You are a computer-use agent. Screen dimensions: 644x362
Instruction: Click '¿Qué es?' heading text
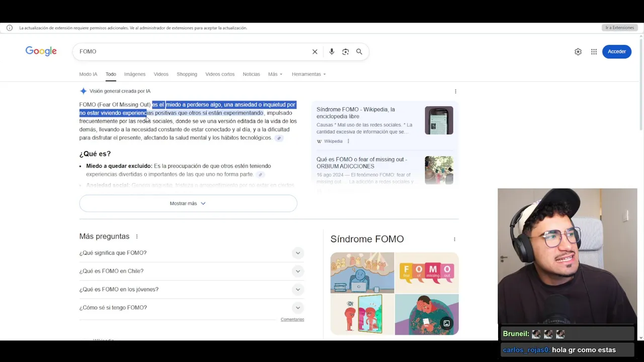[x=95, y=154]
